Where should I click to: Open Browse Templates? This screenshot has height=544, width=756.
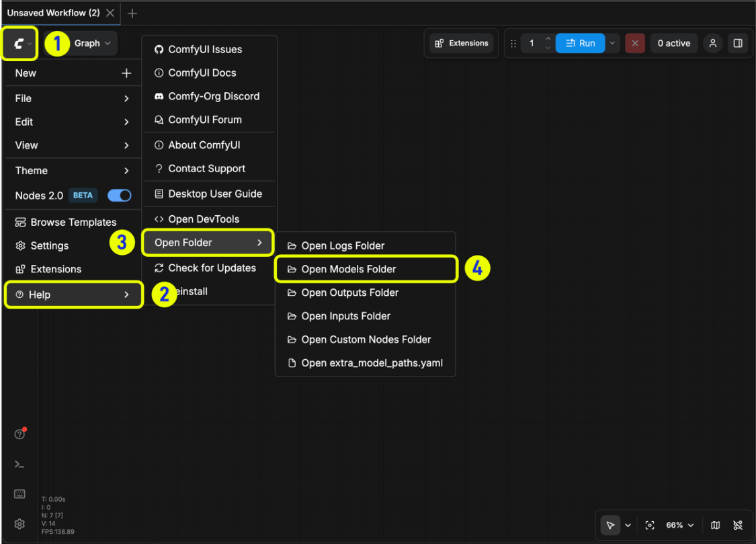(73, 223)
